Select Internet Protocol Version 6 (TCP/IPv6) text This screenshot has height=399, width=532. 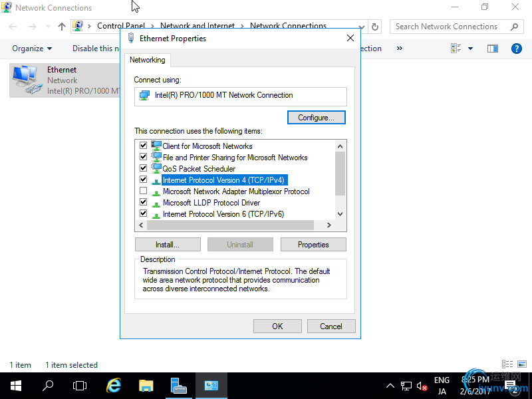pyautogui.click(x=223, y=214)
